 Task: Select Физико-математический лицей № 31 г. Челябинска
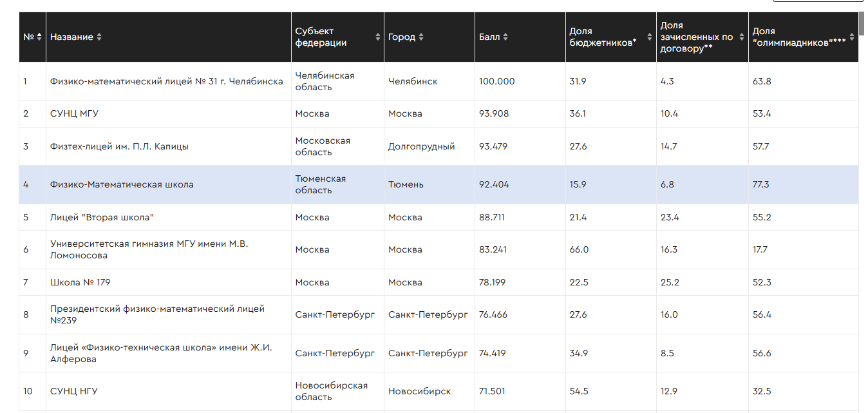pos(167,81)
